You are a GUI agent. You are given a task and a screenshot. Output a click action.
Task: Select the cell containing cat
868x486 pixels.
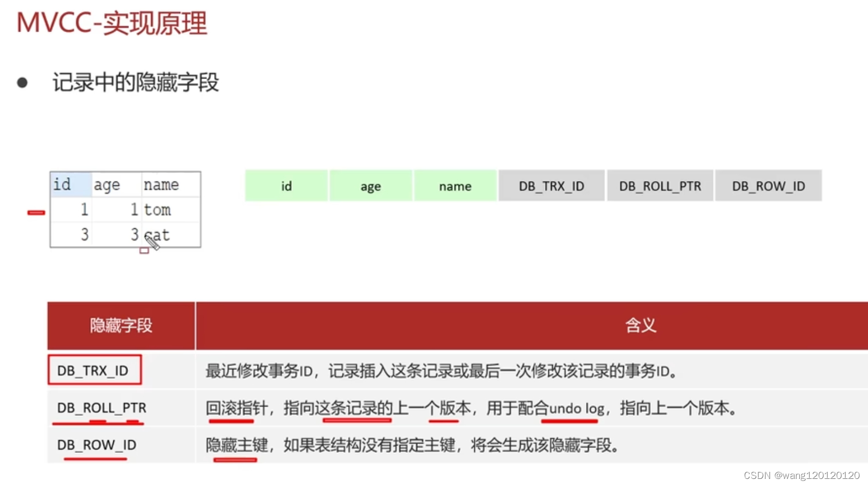pos(170,234)
